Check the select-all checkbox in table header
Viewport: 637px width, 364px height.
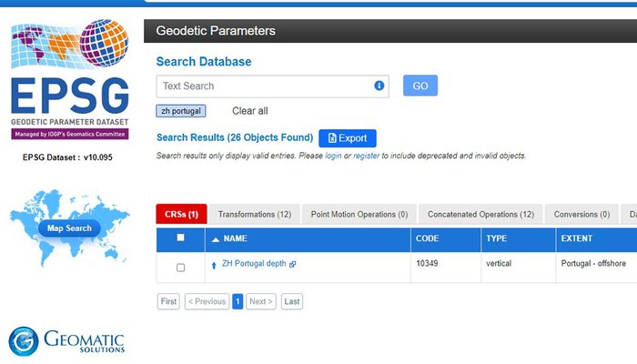click(180, 238)
